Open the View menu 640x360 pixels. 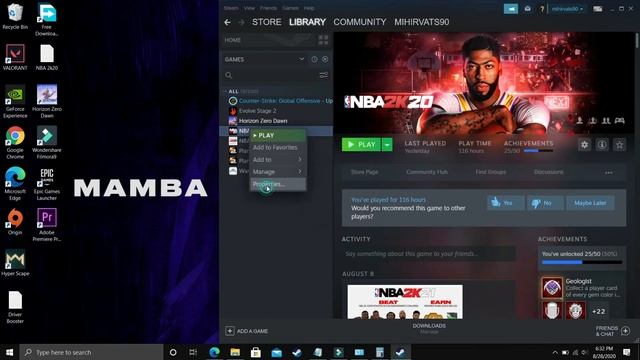pyautogui.click(x=249, y=8)
